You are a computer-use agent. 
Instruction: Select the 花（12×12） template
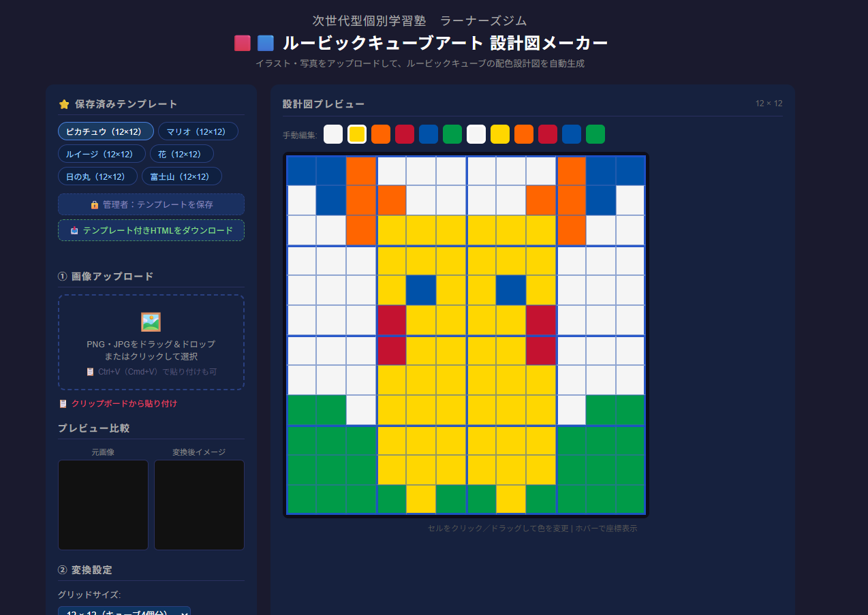[x=182, y=154]
